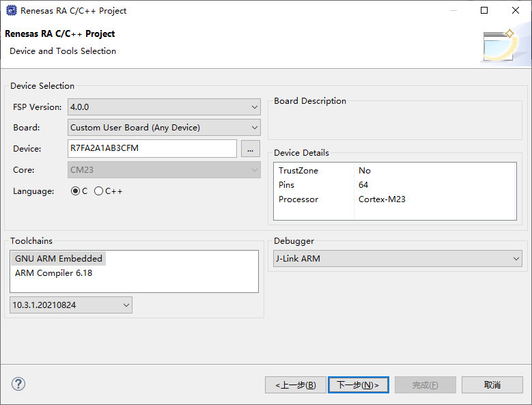
Task: Go back with 上一步(B) button
Action: (296, 385)
